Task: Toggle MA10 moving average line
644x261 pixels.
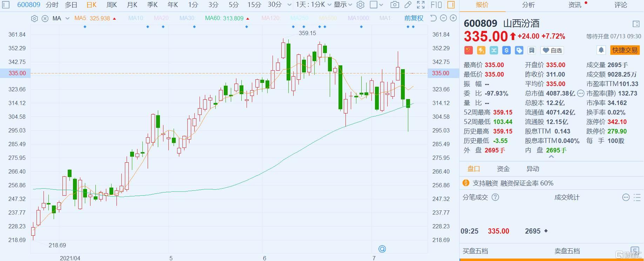Action: 136,18
